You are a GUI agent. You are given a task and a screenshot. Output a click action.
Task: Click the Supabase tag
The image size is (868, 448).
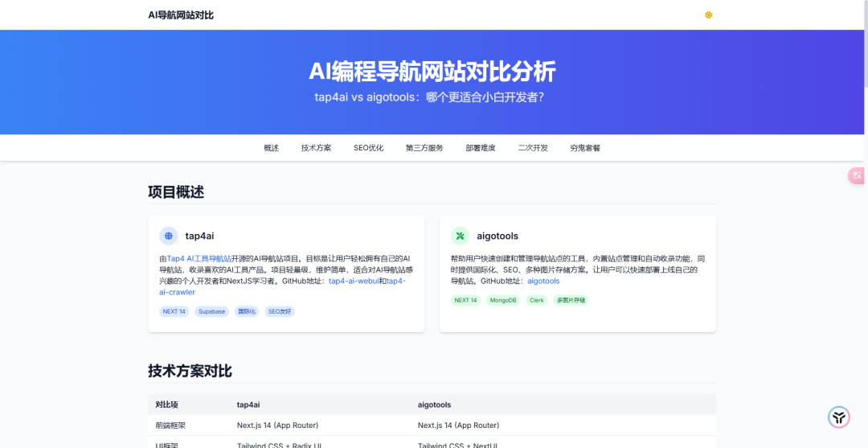click(212, 311)
